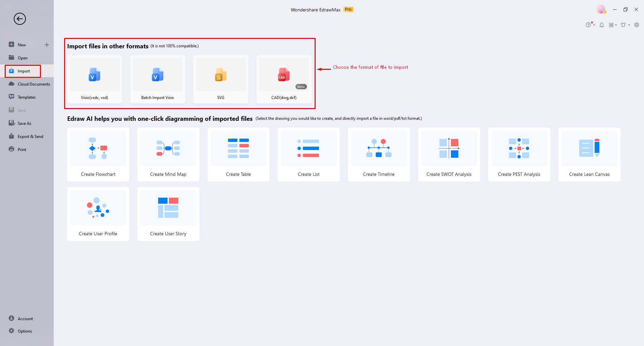Open the Create Mind Map card
This screenshot has width=644, height=346.
pyautogui.click(x=168, y=154)
